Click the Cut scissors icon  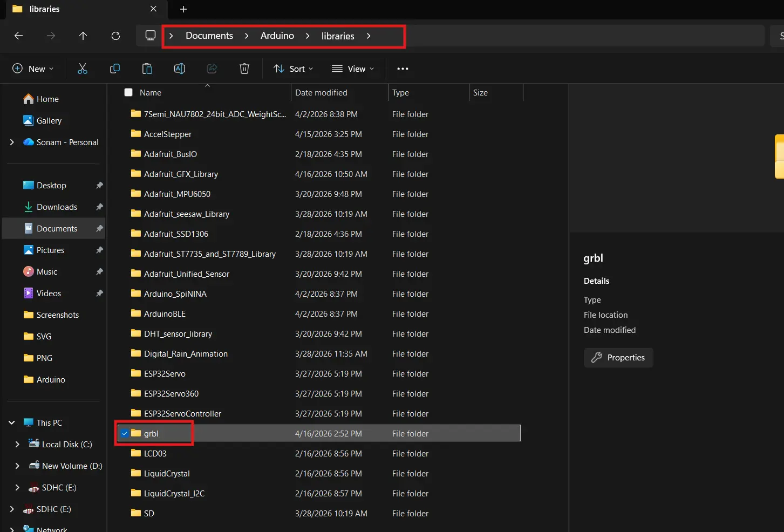83,69
